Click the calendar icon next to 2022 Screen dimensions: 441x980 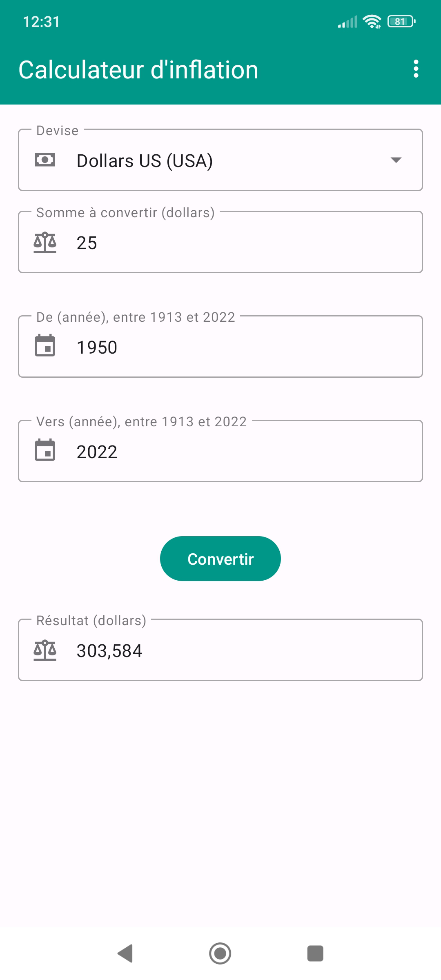(45, 450)
